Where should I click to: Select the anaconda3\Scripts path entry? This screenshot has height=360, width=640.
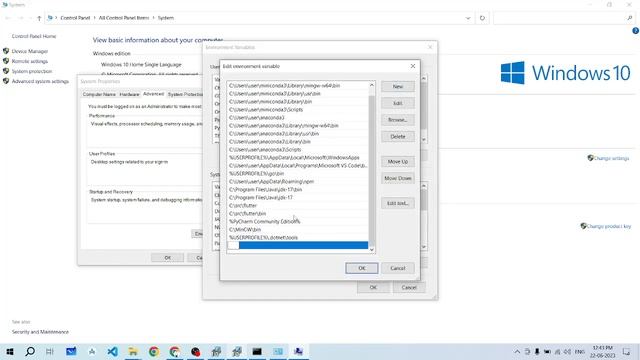pos(298,150)
